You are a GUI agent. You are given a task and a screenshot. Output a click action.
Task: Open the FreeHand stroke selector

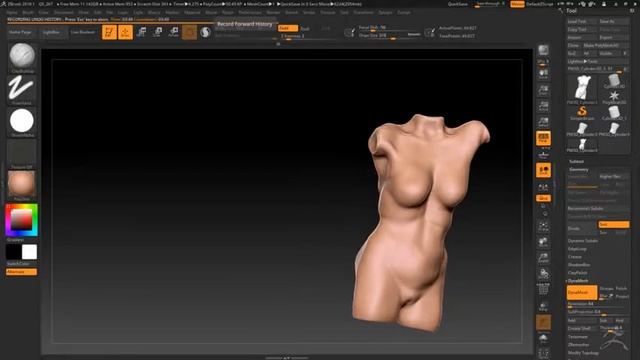pyautogui.click(x=22, y=88)
